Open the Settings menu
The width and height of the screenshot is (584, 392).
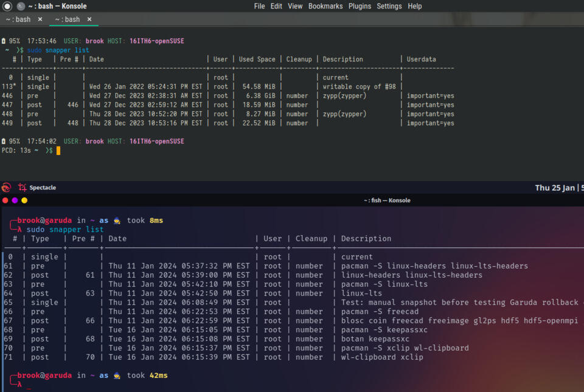pos(389,6)
